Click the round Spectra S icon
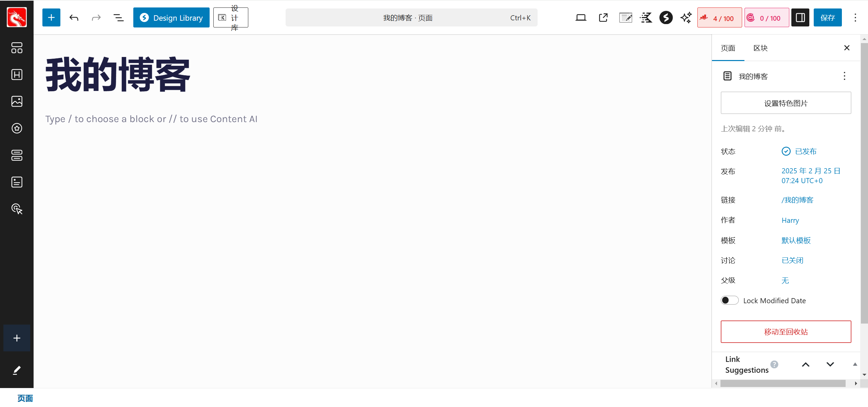 (666, 17)
